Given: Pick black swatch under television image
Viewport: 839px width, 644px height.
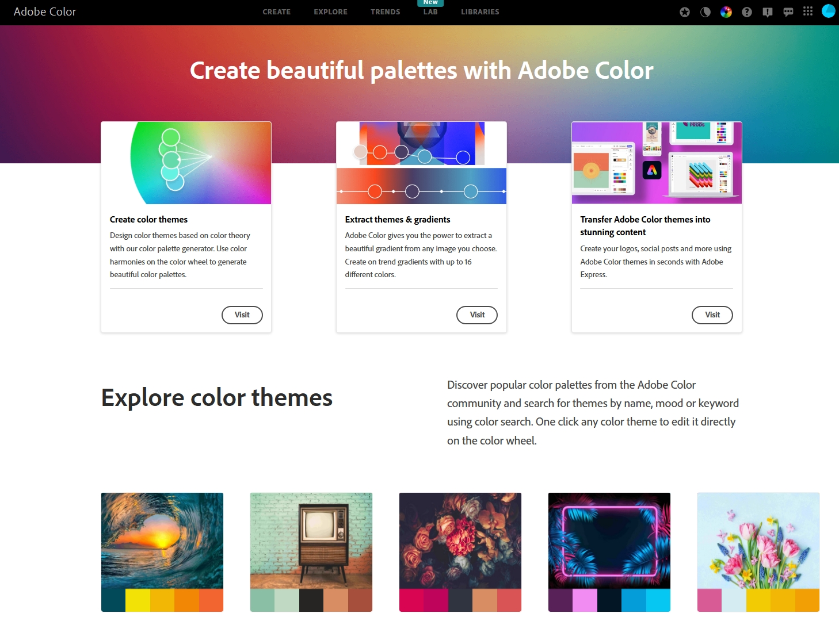Looking at the screenshot, I should click(311, 600).
